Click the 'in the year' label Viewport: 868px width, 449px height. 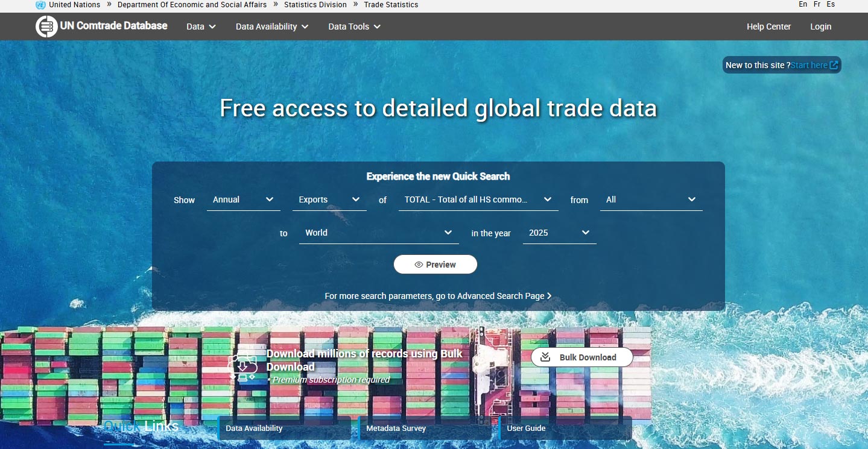[491, 233]
